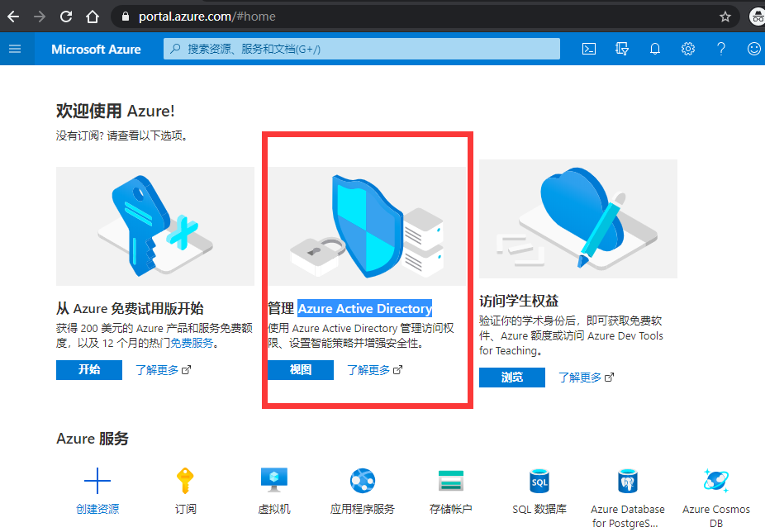Click the 浏览 button for student benefits

(x=511, y=378)
